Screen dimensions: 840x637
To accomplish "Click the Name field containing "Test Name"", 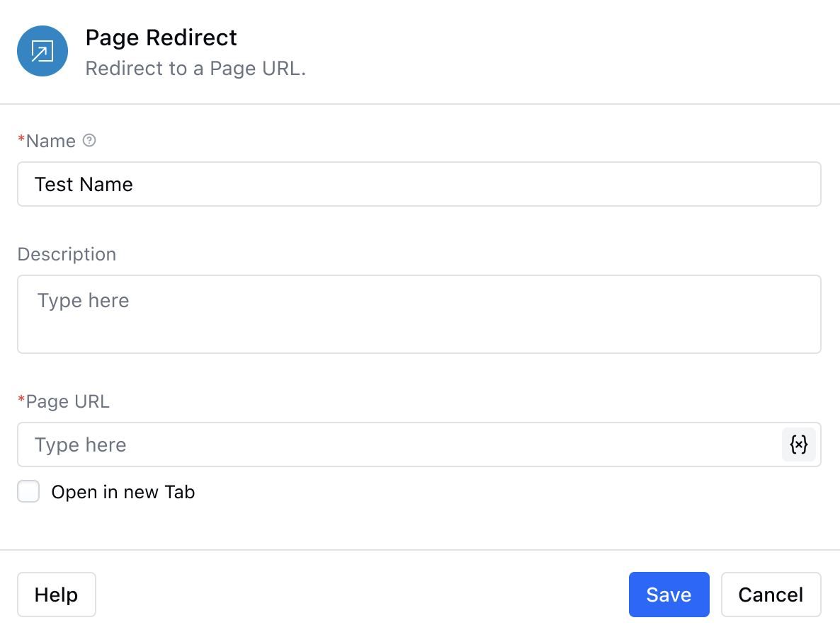I will coord(419,184).
